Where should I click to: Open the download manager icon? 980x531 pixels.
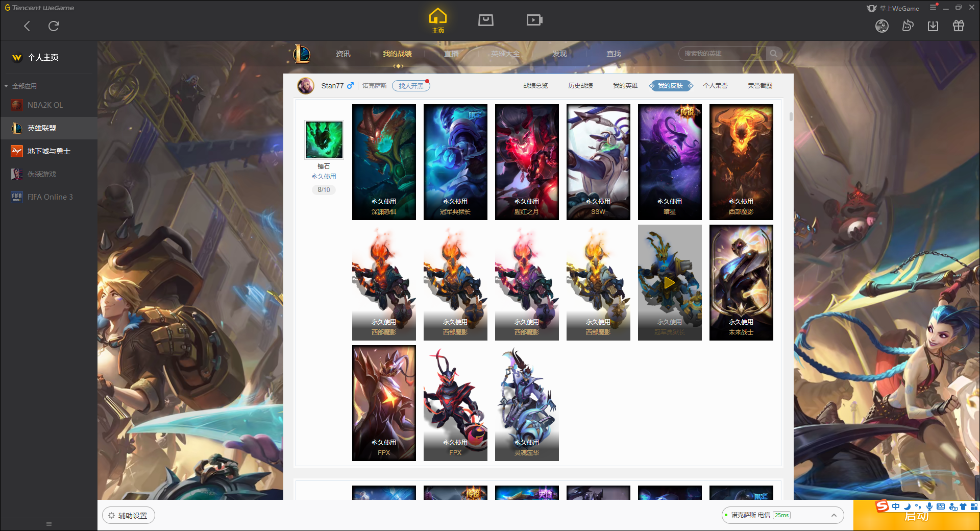coord(933,26)
